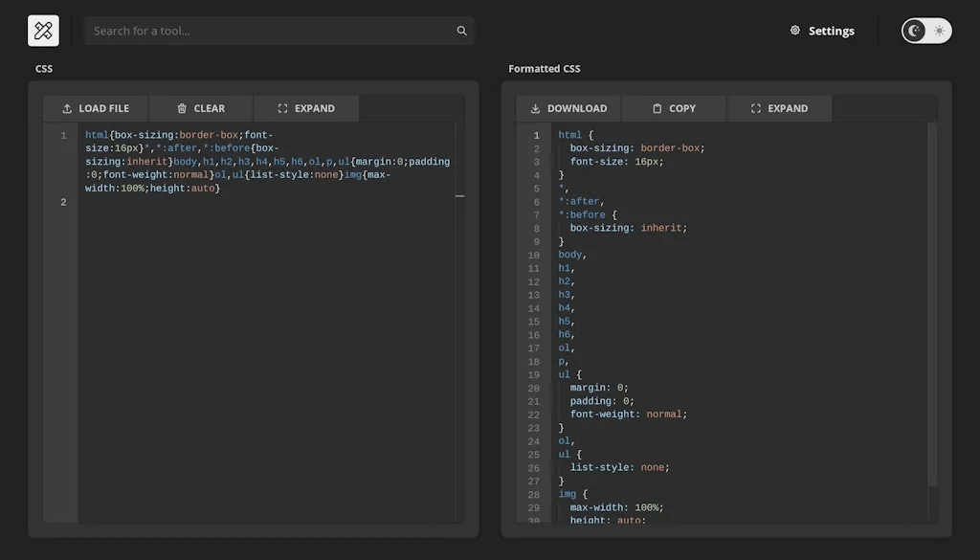
Task: Click "*:before {" line in output
Action: click(x=588, y=214)
